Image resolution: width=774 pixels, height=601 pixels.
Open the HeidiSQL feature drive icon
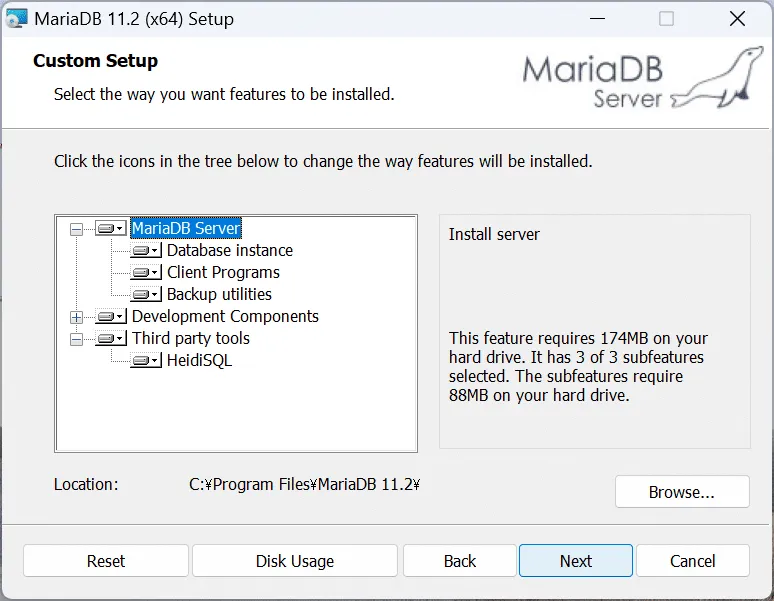[x=146, y=360]
